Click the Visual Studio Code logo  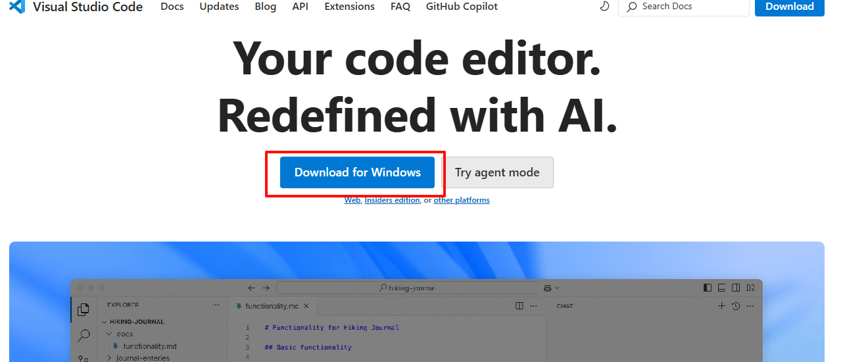click(x=17, y=7)
